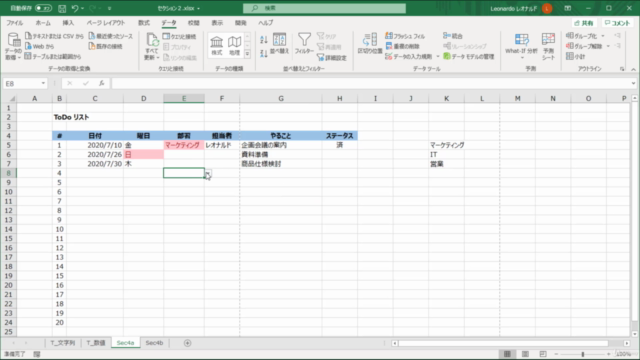Open Recent Sources
640x360 pixels.
[111, 36]
